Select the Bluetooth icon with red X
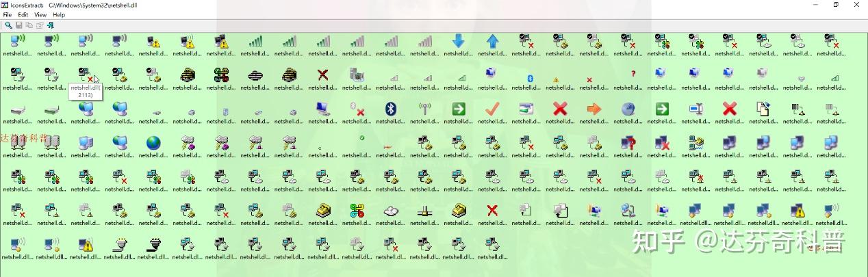 (x=357, y=109)
